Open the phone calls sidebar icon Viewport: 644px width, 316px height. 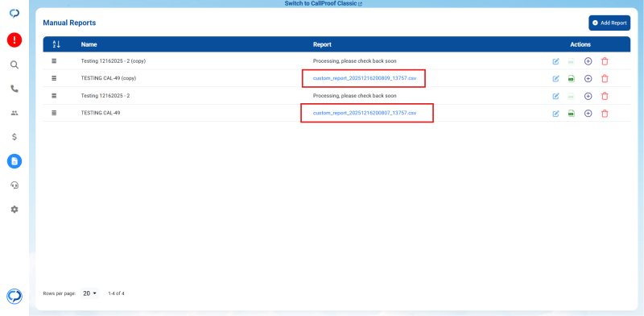(14, 89)
